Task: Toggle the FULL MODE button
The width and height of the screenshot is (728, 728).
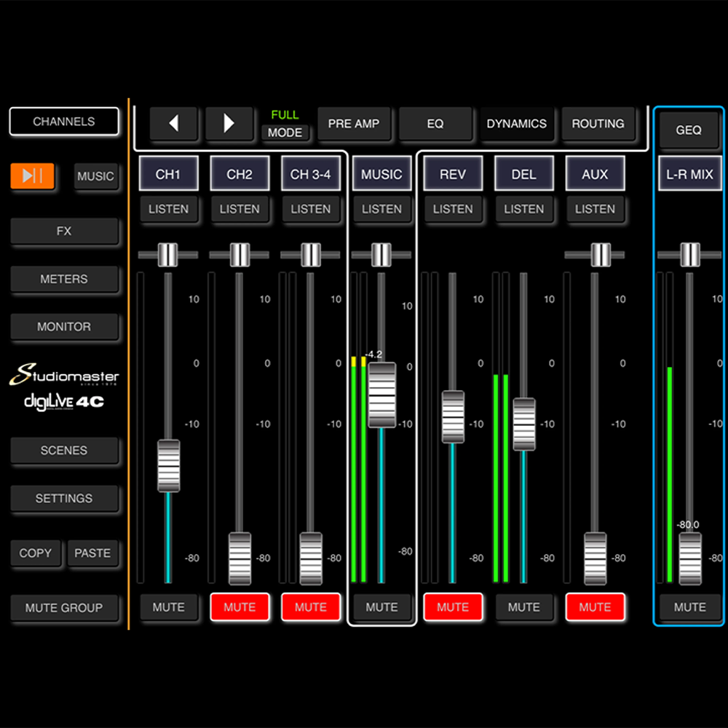Action: (285, 132)
